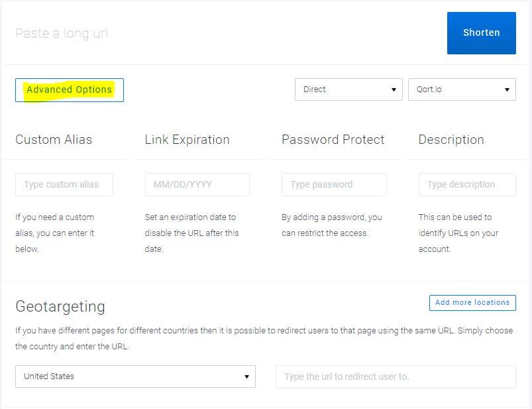Click the Link Expiration heading
532x409 pixels.
[187, 140]
